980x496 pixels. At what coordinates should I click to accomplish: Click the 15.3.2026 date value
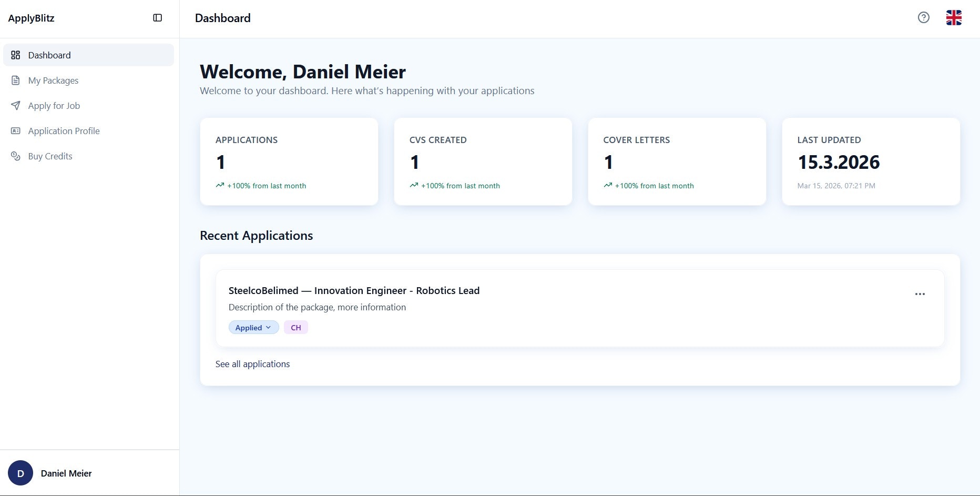[x=839, y=162]
